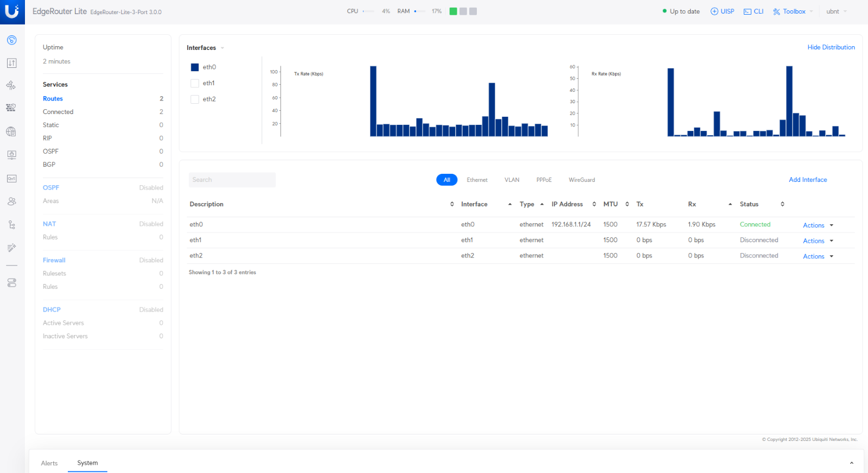Expand the Toolbox dropdown menu
This screenshot has width=868, height=473.
793,11
